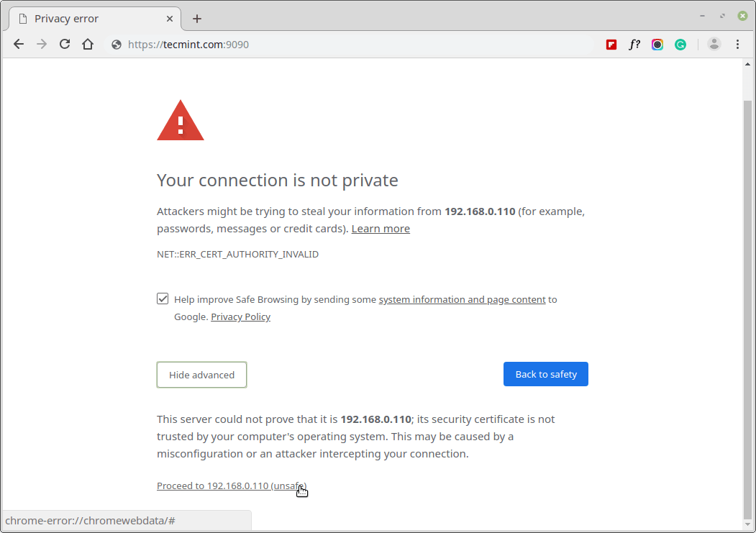Open the Grammarly extension
Screen dimensions: 756x533
[x=680, y=45]
